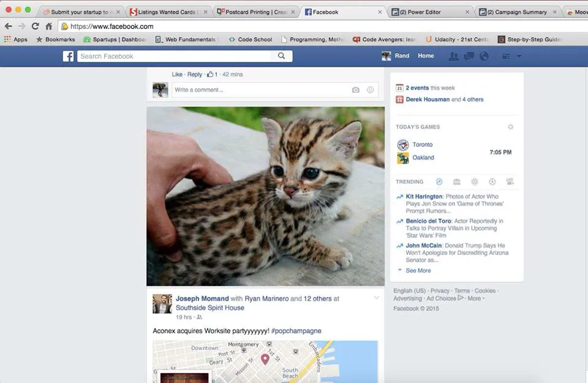
Task: Open Web Fundamentals bookmark
Action: click(x=186, y=39)
